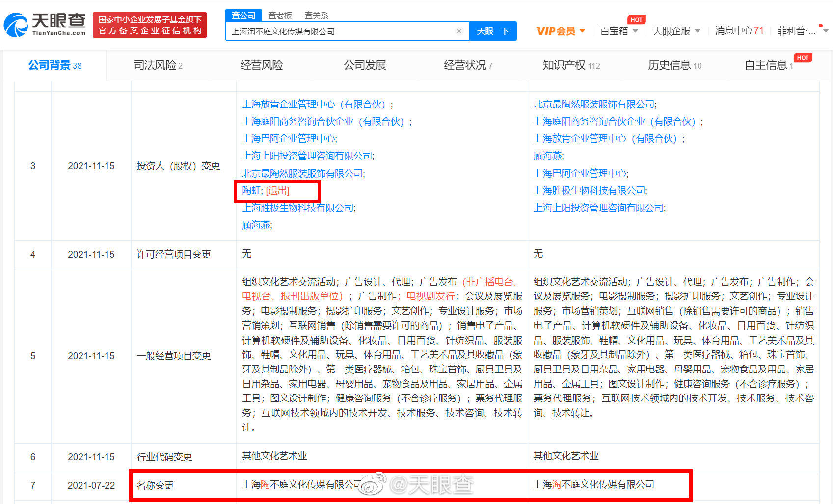Clear the search box with the × icon
The height and width of the screenshot is (504, 833).
click(459, 31)
